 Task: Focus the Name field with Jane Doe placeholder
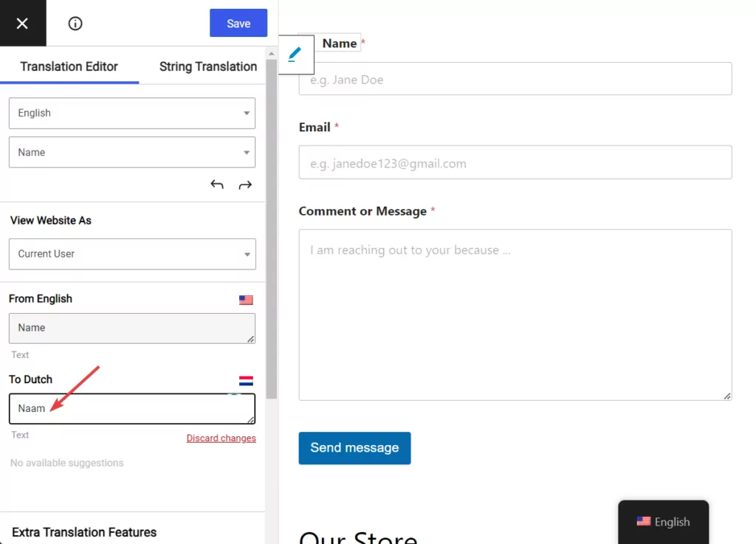[515, 79]
